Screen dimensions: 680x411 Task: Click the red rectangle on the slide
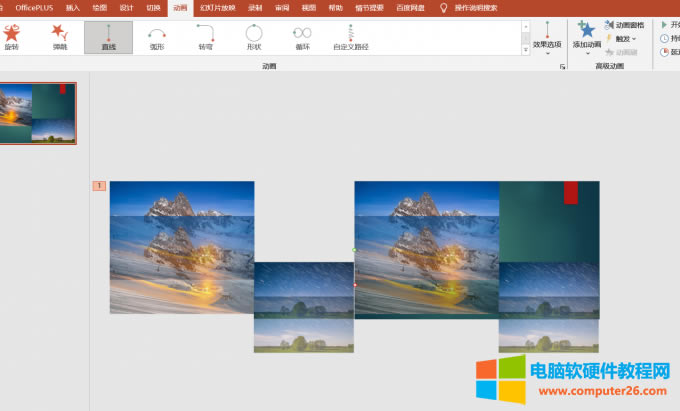coord(571,193)
